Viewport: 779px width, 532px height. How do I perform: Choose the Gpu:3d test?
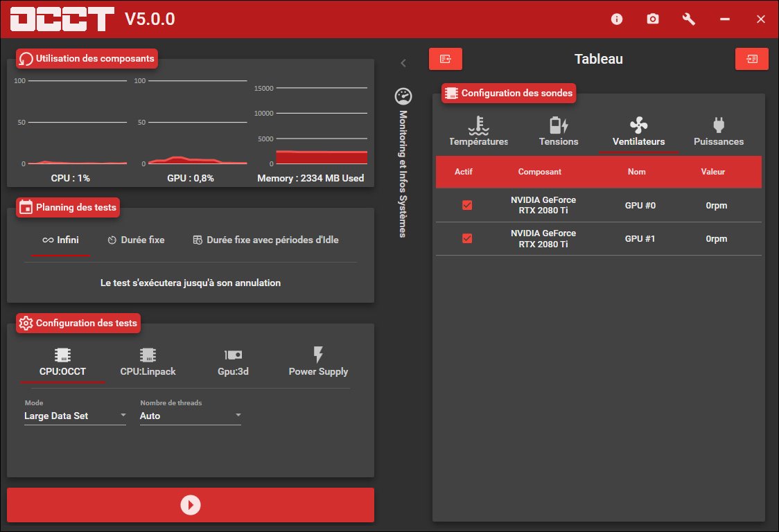[x=233, y=362]
